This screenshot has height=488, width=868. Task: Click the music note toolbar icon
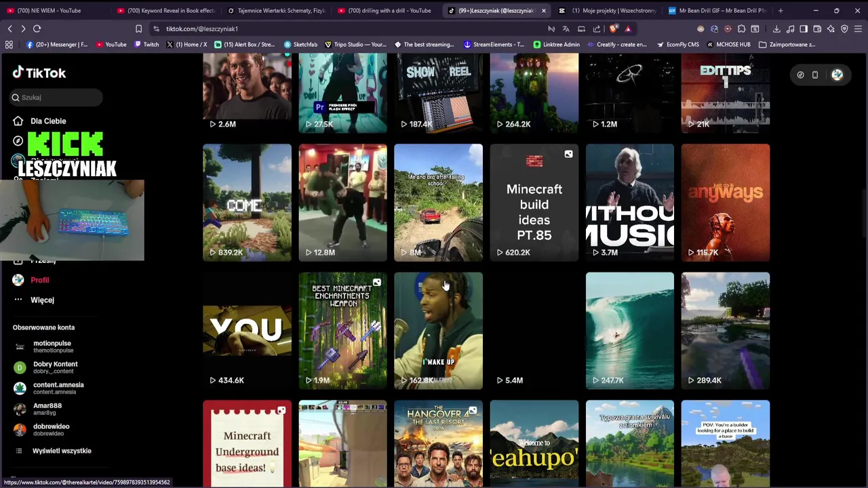point(790,28)
